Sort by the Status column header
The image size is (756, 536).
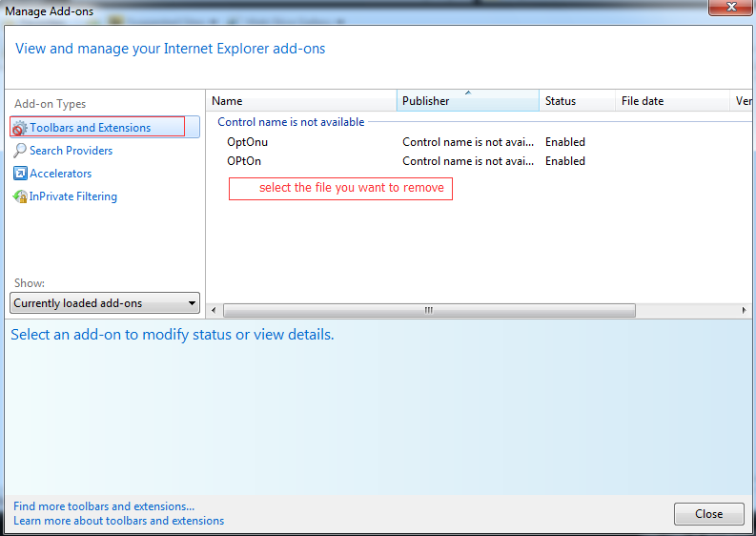[577, 100]
